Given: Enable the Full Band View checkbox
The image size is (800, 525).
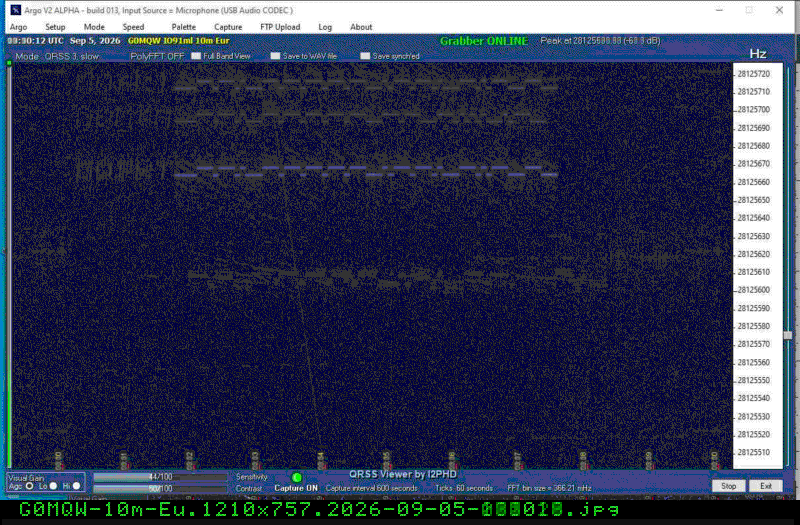Looking at the screenshot, I should tap(196, 56).
